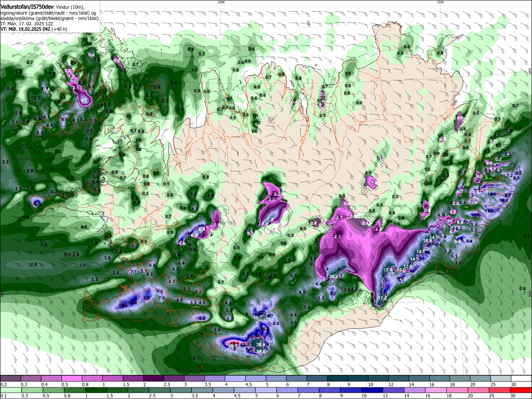Pick the bright pink 0.5 legend swatch
532x399 pixels.
(71, 379)
